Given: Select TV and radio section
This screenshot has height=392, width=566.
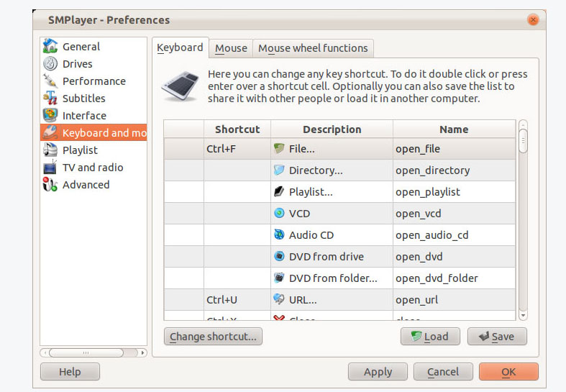Looking at the screenshot, I should (x=93, y=168).
